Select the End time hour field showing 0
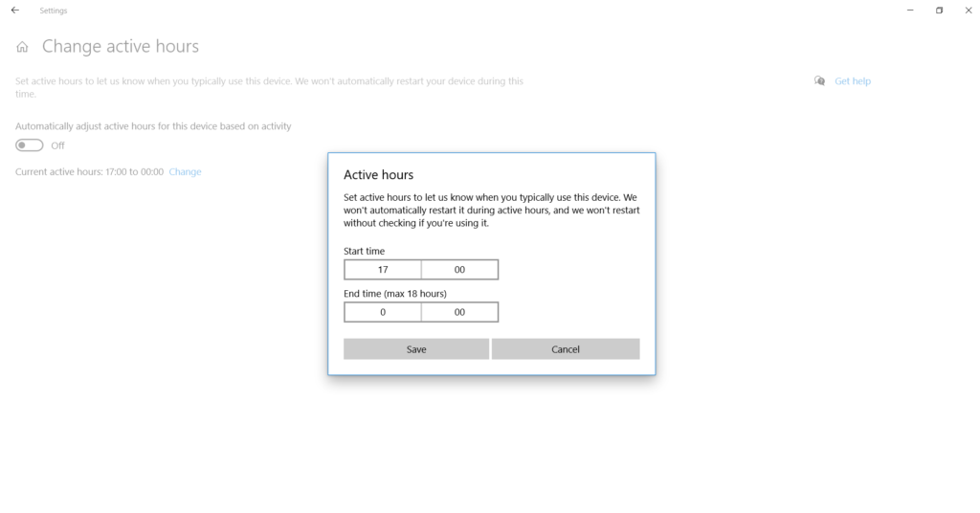 point(383,312)
